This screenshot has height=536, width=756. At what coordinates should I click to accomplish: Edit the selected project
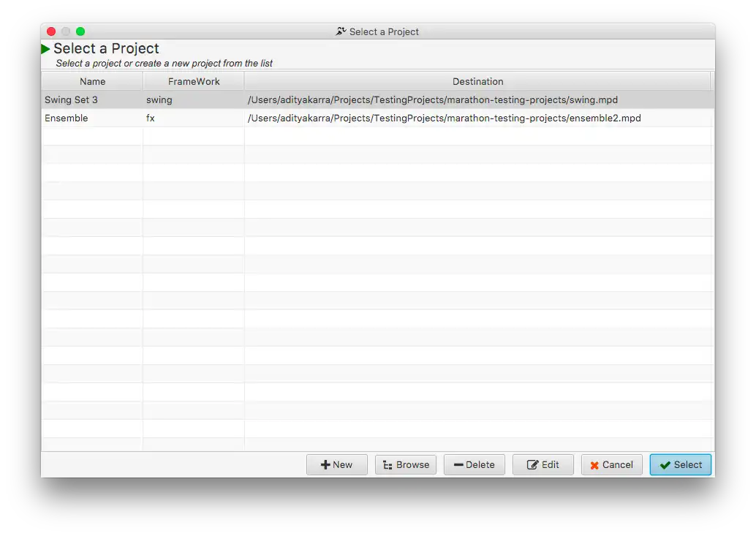coord(543,464)
